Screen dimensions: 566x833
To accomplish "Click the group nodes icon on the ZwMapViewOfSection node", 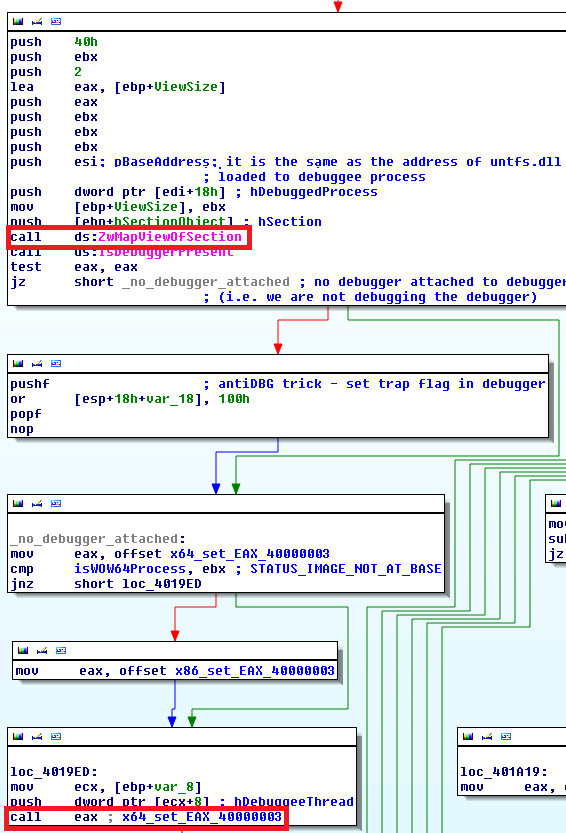I will (56, 22).
